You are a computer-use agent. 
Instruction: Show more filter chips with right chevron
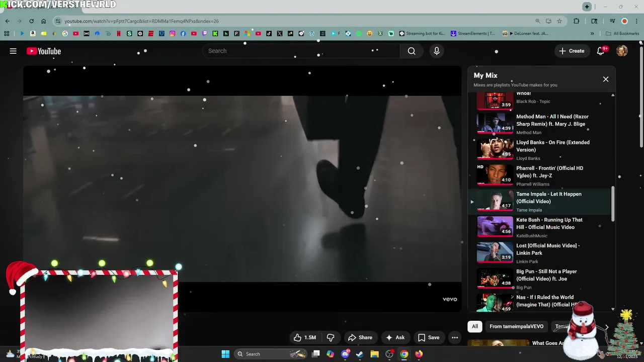(607, 327)
